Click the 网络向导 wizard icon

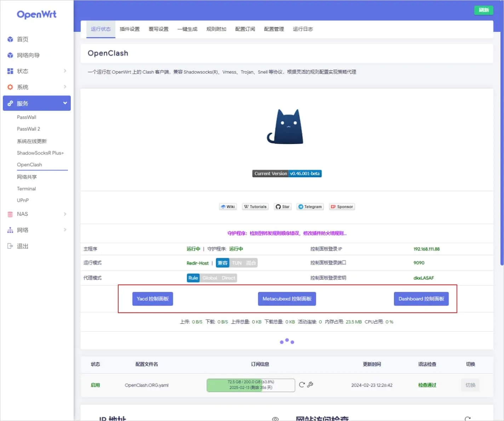[10, 55]
